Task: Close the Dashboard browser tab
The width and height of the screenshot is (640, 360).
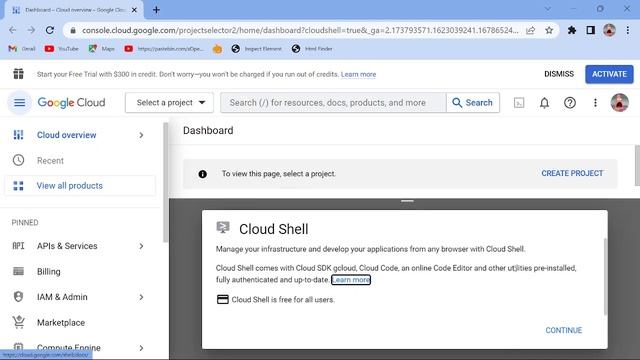Action: [134, 10]
